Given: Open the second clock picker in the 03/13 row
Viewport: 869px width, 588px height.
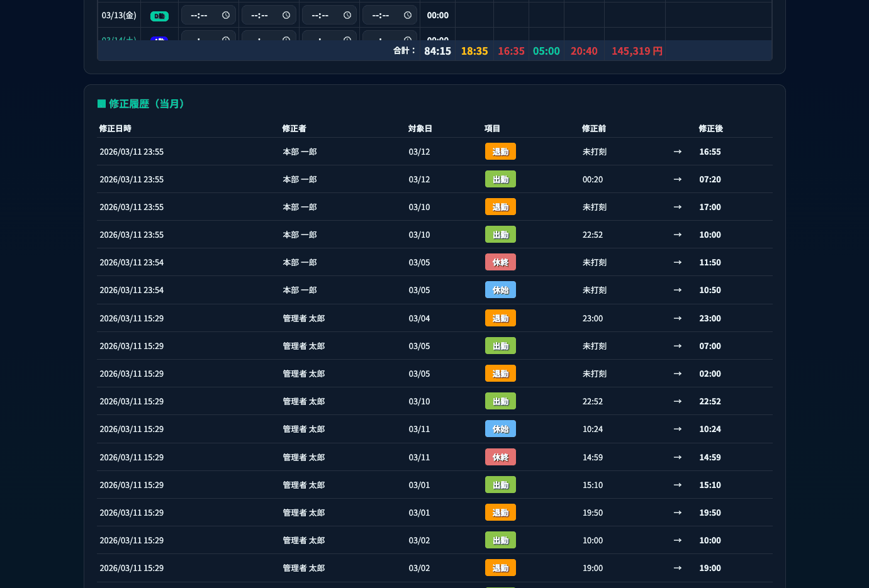Looking at the screenshot, I should coord(286,15).
